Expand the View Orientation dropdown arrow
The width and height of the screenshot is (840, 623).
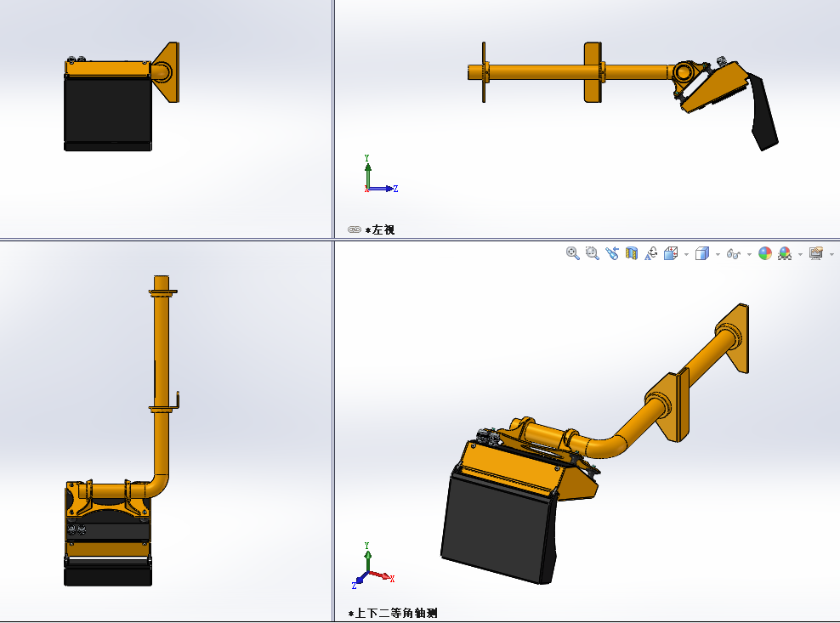tap(686, 254)
